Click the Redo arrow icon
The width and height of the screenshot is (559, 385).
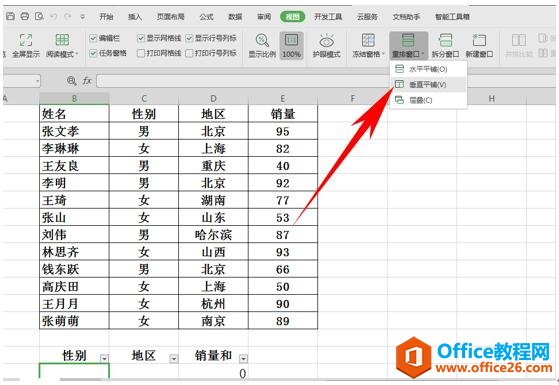pos(68,16)
